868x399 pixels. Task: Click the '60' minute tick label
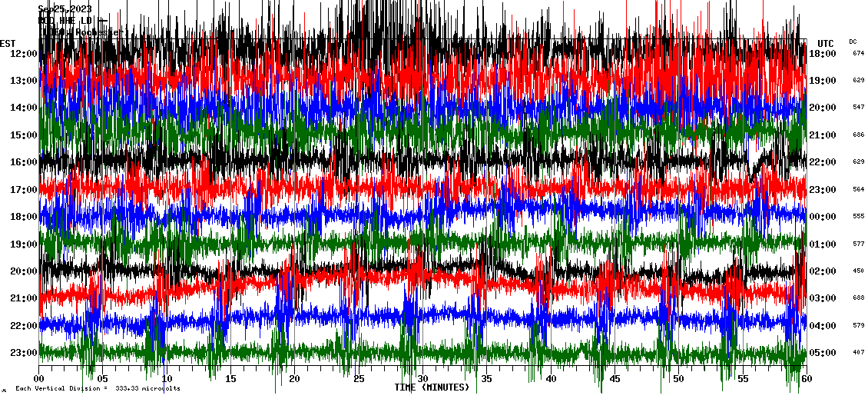[x=807, y=379]
